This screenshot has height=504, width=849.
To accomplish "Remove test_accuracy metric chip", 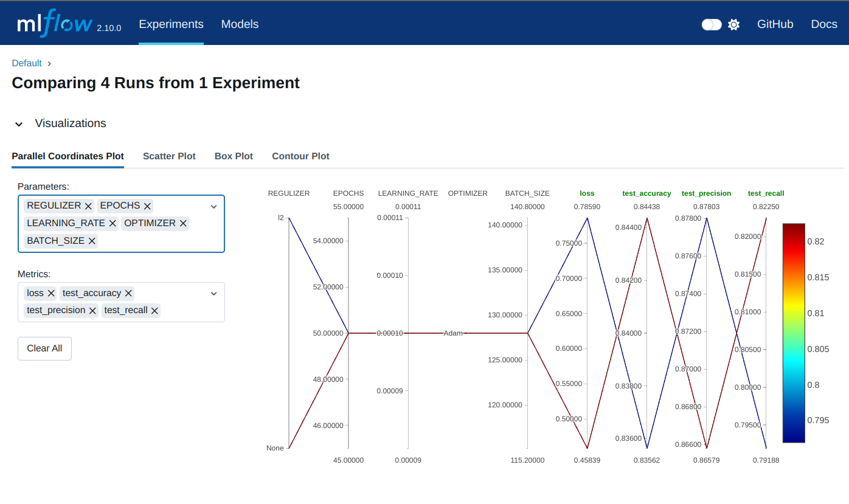I will click(x=128, y=294).
